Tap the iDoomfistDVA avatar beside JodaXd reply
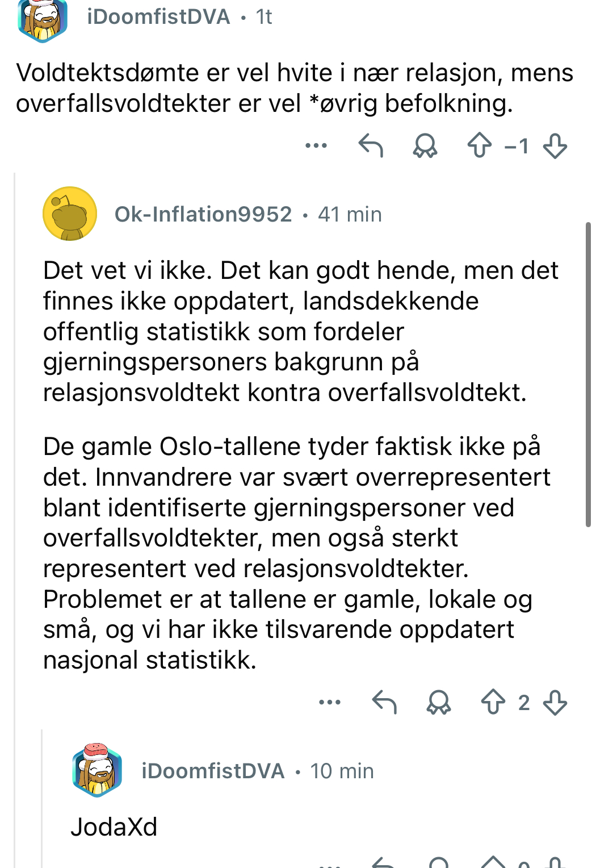 point(97,770)
